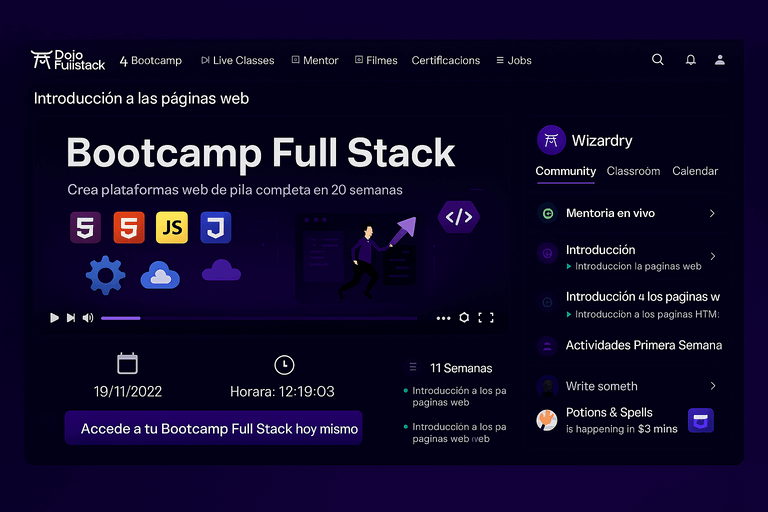Switch to the Classroom tab
The height and width of the screenshot is (512, 768).
tap(633, 171)
